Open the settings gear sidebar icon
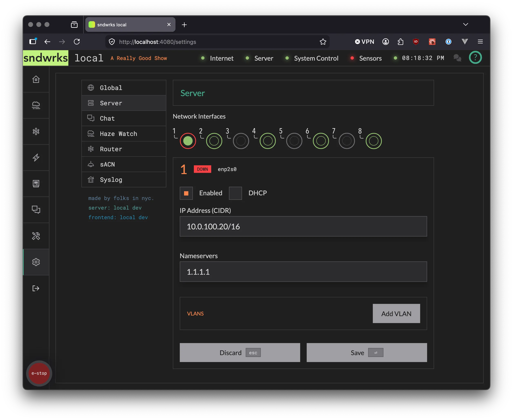Image resolution: width=513 pixels, height=420 pixels. [x=36, y=262]
